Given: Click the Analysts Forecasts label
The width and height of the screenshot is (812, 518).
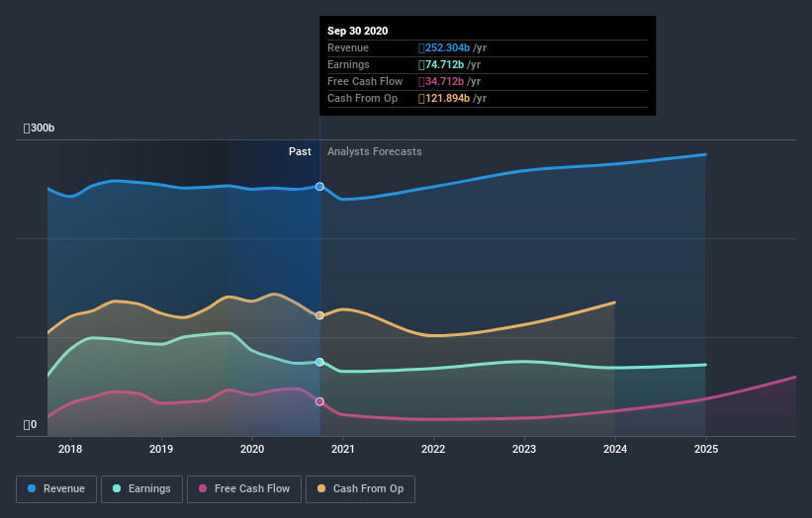Looking at the screenshot, I should pyautogui.click(x=375, y=151).
